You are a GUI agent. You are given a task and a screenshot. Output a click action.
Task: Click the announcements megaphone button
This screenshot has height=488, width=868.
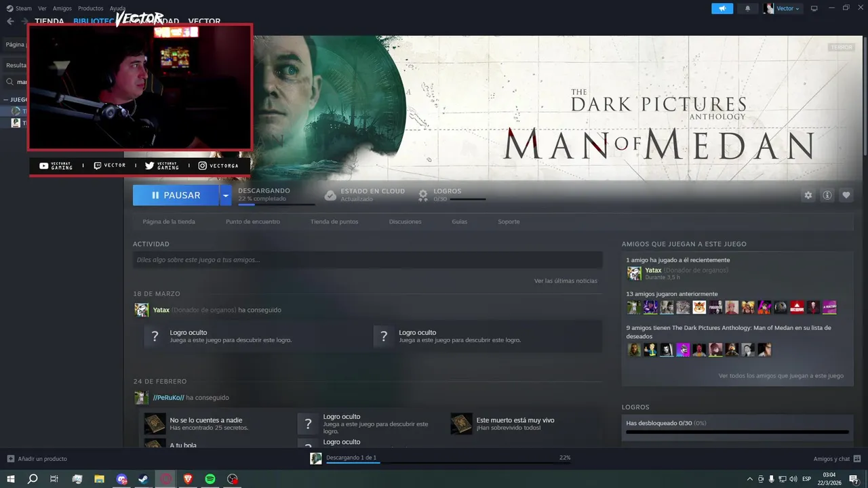pos(722,8)
